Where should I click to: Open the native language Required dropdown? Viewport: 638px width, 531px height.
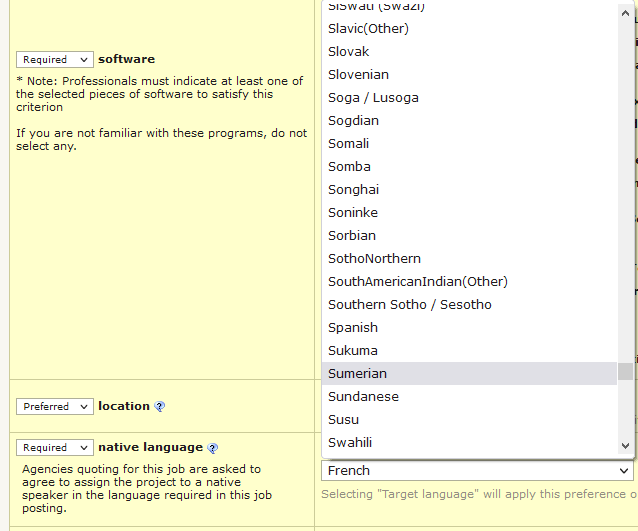pos(55,448)
